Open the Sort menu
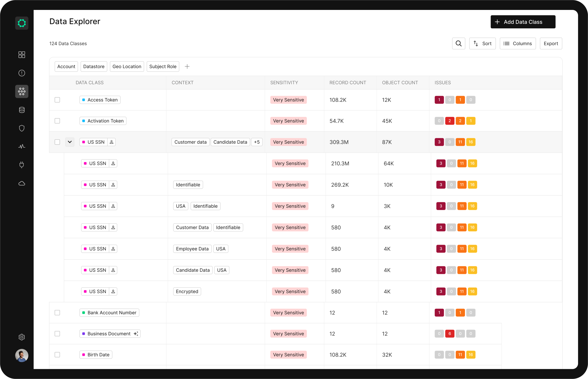 tap(482, 43)
